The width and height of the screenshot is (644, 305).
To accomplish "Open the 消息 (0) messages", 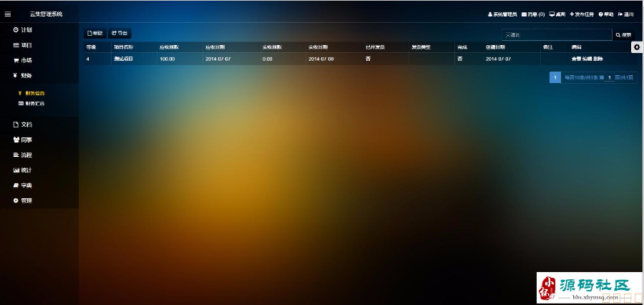I will 533,14.
